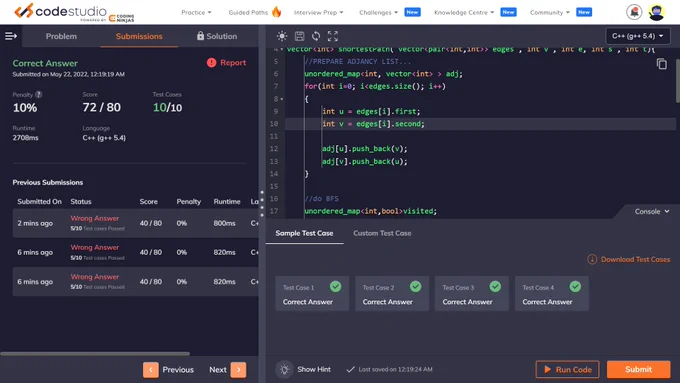
Task: Fold the function at line 4
Action: coord(282,49)
